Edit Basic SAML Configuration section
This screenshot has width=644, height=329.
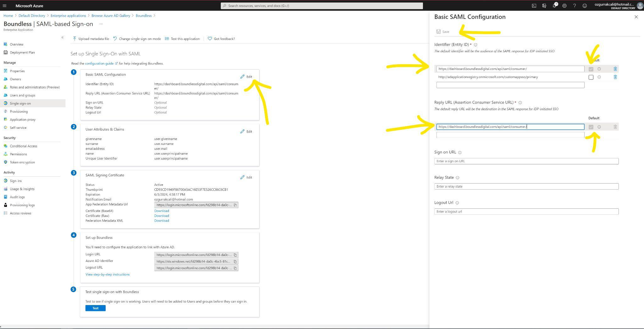point(246,77)
